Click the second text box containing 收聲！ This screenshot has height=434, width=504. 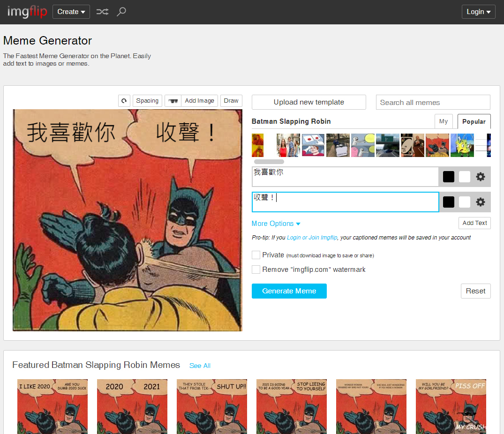[x=345, y=202]
